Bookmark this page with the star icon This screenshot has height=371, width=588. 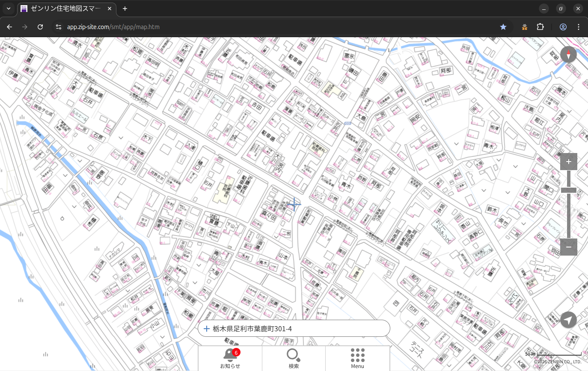point(503,27)
